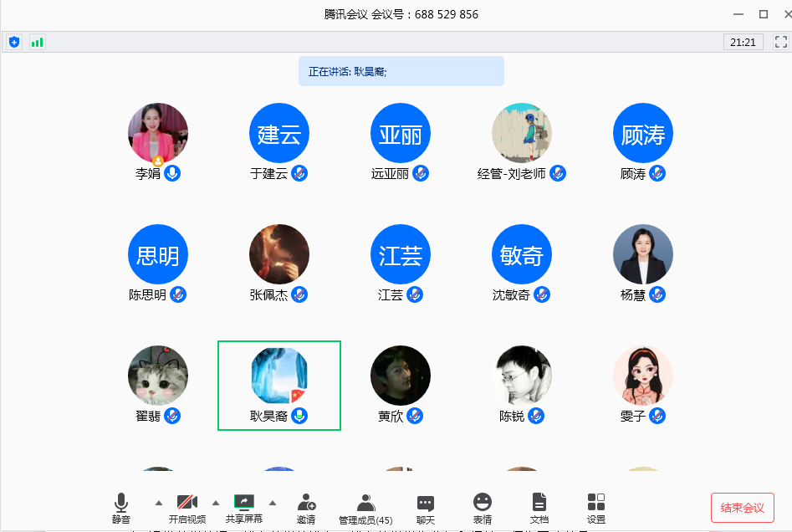
Task: Start 共享屏幕 screen sharing
Action: point(244,507)
